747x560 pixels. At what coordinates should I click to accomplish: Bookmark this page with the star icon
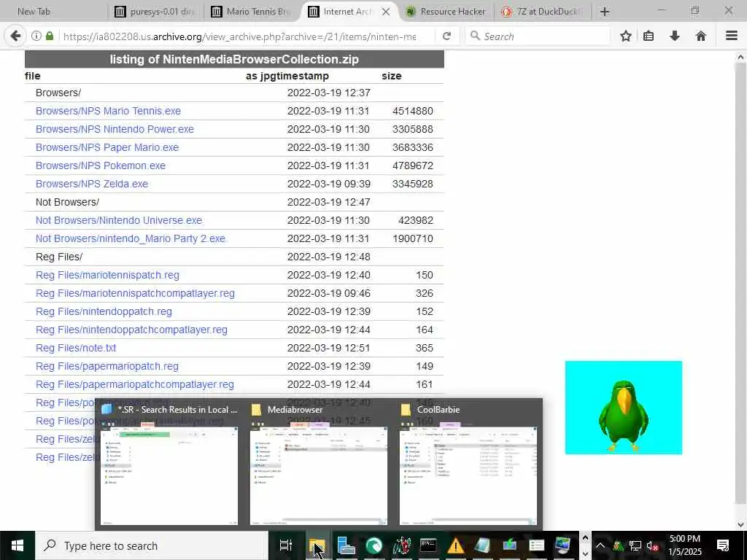click(x=626, y=36)
